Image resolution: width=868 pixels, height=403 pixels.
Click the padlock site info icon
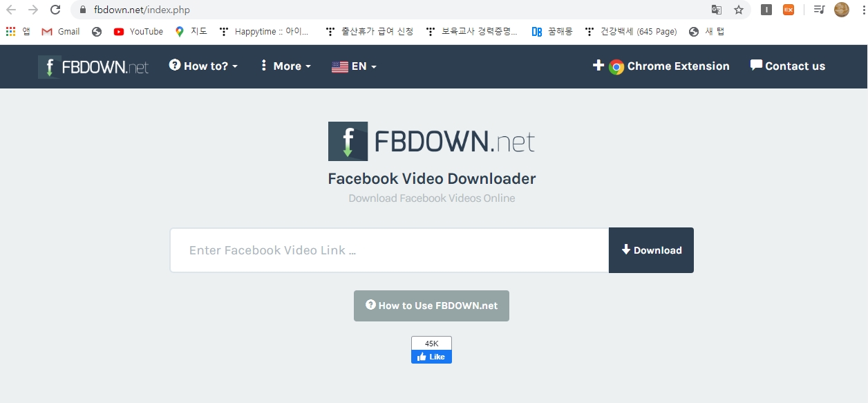[x=83, y=10]
